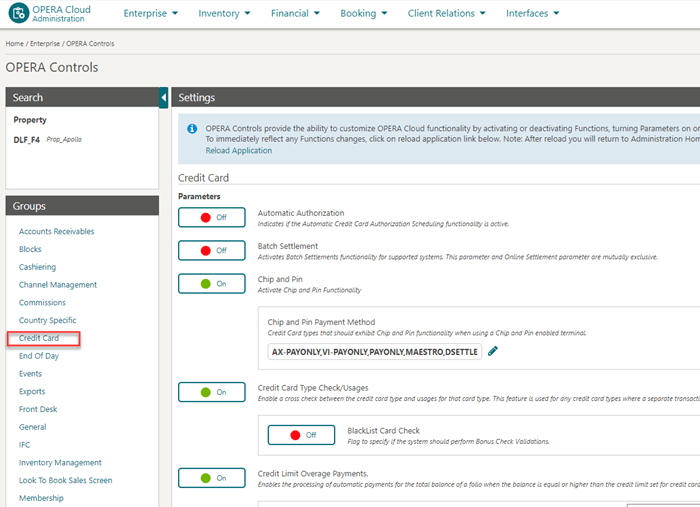Select Accounts Receivables group

pos(56,231)
